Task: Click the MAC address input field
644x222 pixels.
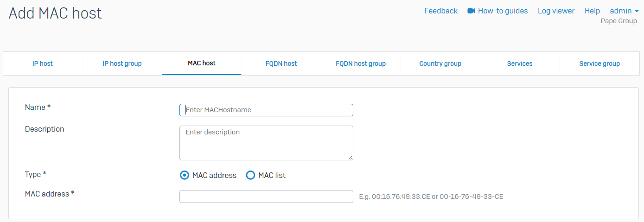Action: click(266, 197)
